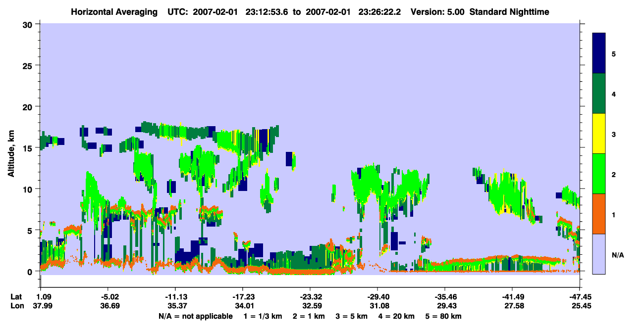644x330 pixels.
Task: Click the colorbar label 1
Action: point(614,215)
